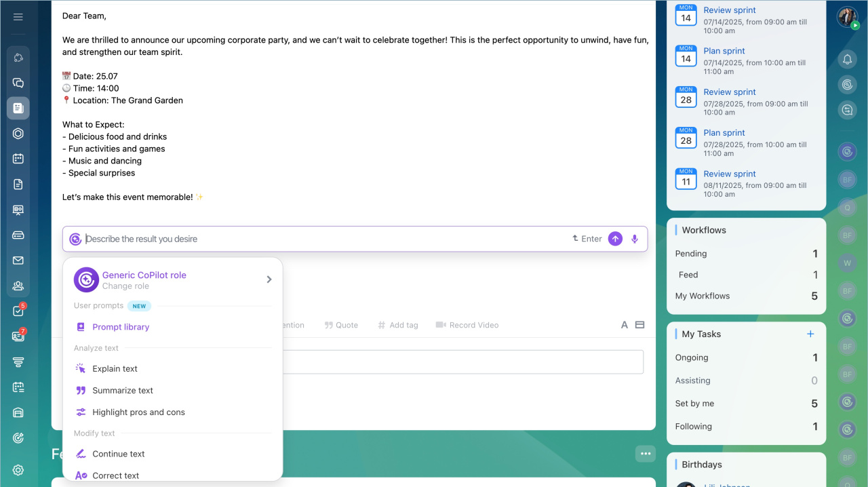Toggle the hamburger menu to collapse sidebar
The height and width of the screenshot is (487, 868).
click(x=18, y=17)
